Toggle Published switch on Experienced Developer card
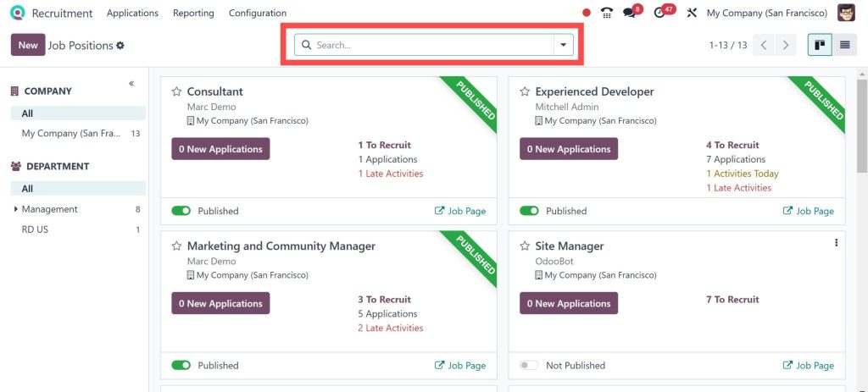The width and height of the screenshot is (868, 392). [529, 211]
